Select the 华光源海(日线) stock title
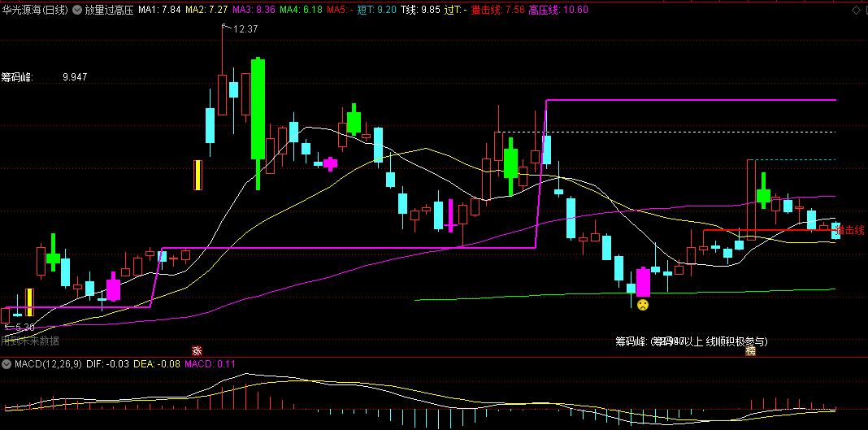Screen dimensions: 868x430 [36, 10]
